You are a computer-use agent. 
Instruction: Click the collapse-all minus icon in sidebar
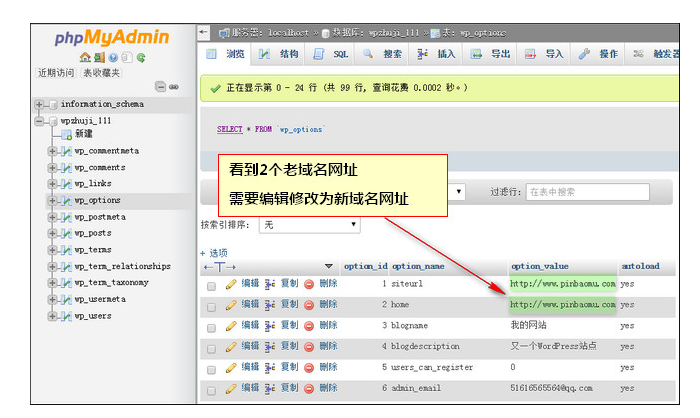(x=160, y=87)
